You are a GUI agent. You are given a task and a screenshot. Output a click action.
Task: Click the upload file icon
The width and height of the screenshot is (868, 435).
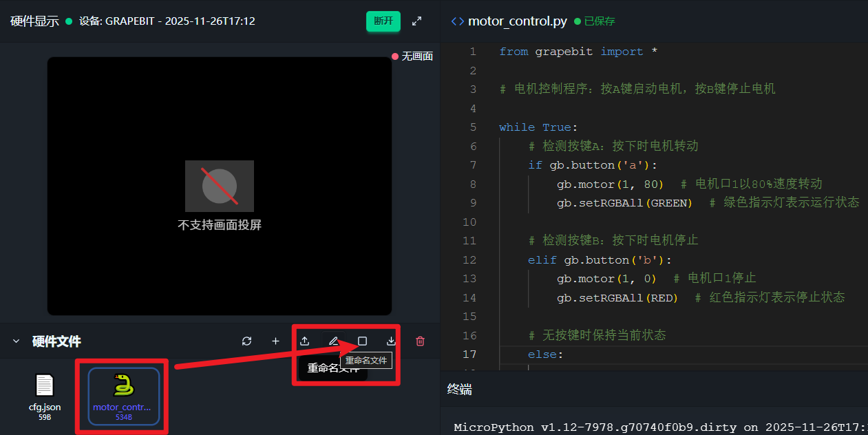point(305,341)
